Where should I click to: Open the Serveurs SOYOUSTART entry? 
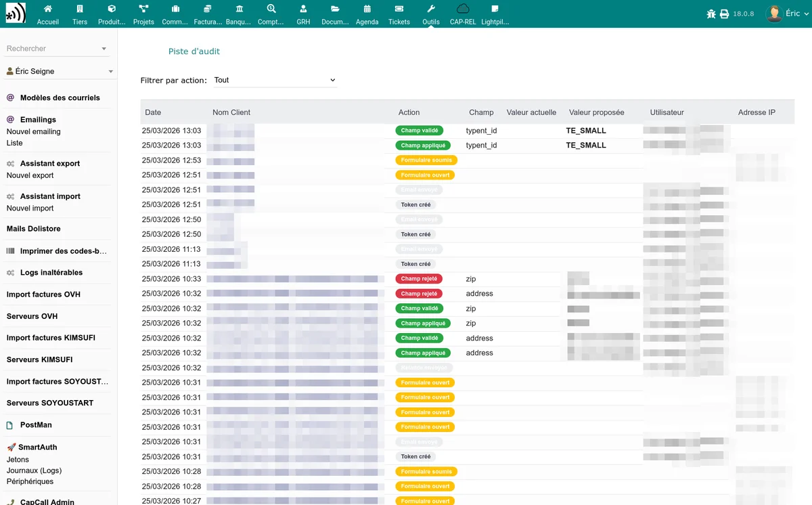tap(50, 403)
